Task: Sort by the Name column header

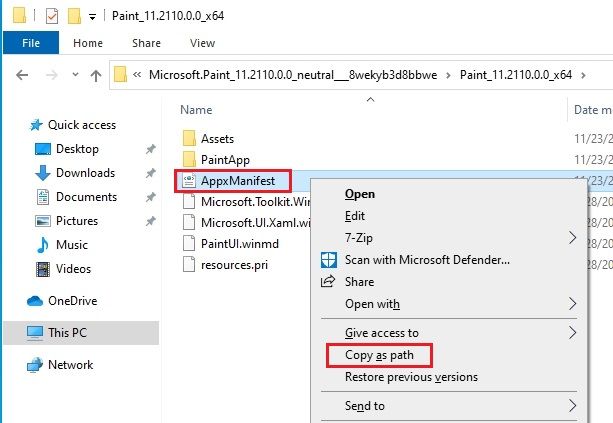Action: tap(196, 110)
